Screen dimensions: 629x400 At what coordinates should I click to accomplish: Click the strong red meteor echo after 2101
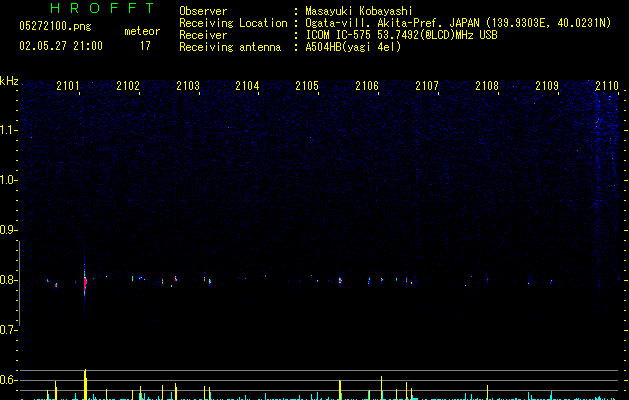(x=85, y=283)
